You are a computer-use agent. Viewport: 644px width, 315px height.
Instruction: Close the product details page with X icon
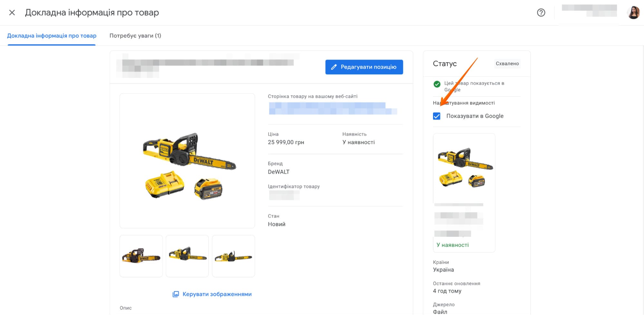[12, 13]
